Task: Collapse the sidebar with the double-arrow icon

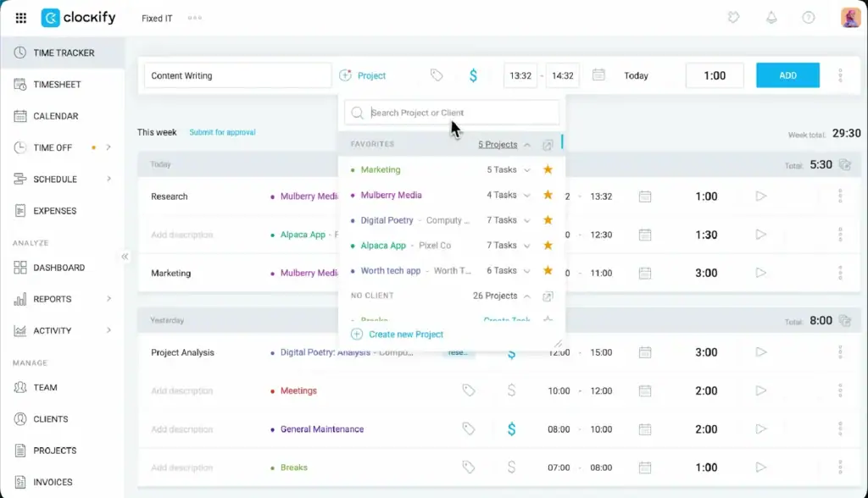Action: [125, 256]
